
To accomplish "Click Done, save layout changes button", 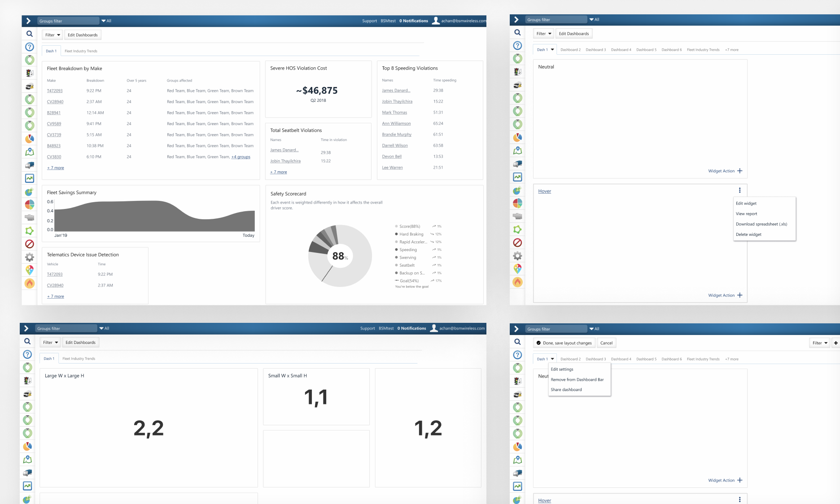I will coord(564,343).
